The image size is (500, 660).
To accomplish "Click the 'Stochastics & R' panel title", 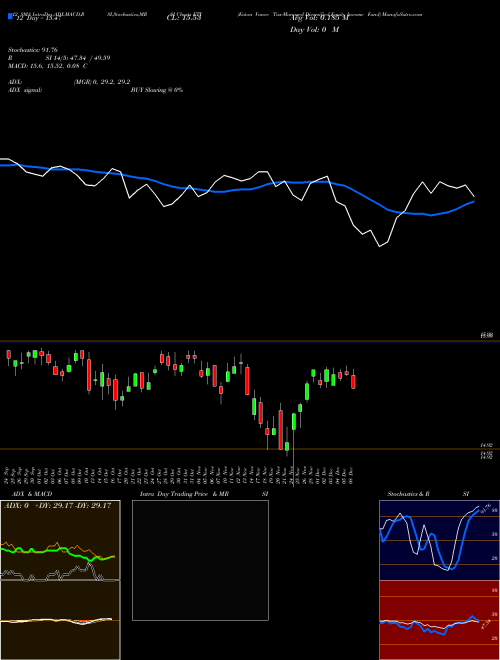I will (x=408, y=494).
